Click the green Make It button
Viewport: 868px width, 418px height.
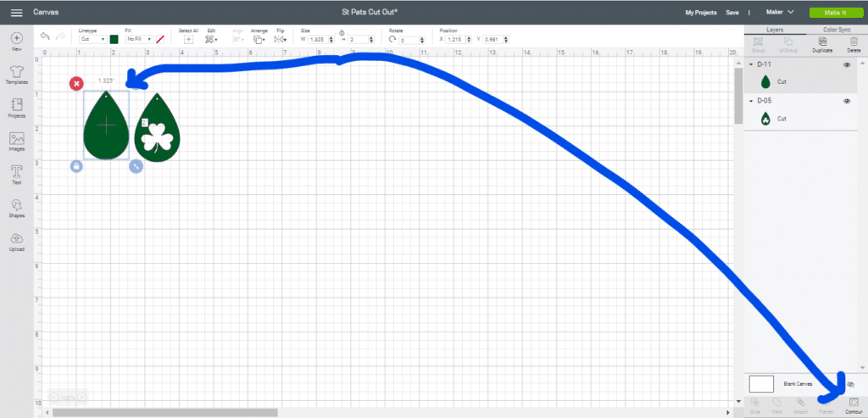tap(834, 13)
